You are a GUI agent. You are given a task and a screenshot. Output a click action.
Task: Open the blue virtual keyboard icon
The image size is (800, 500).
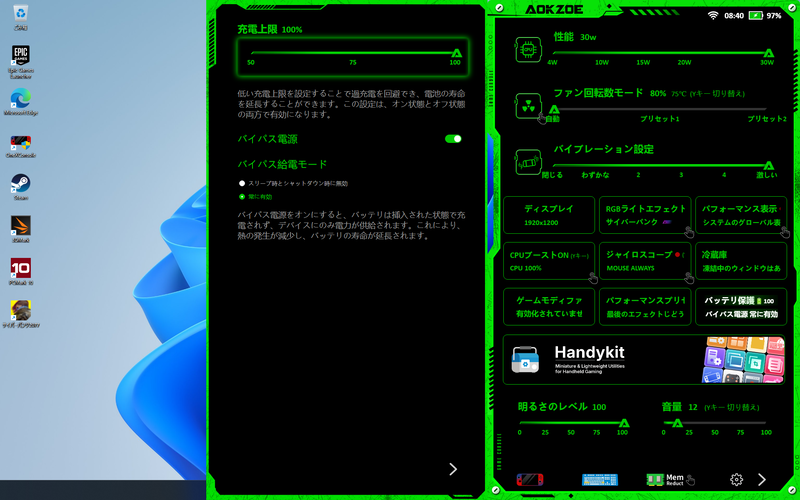click(599, 480)
